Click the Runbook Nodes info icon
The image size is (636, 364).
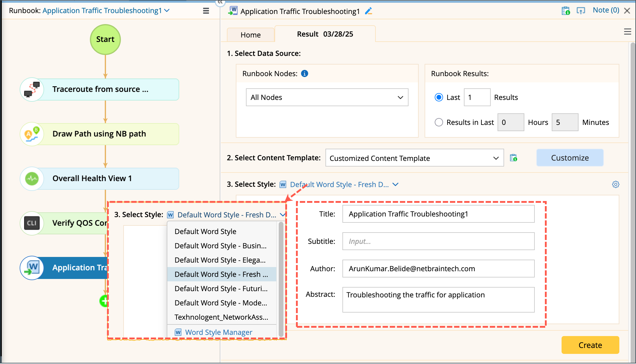pyautogui.click(x=304, y=73)
